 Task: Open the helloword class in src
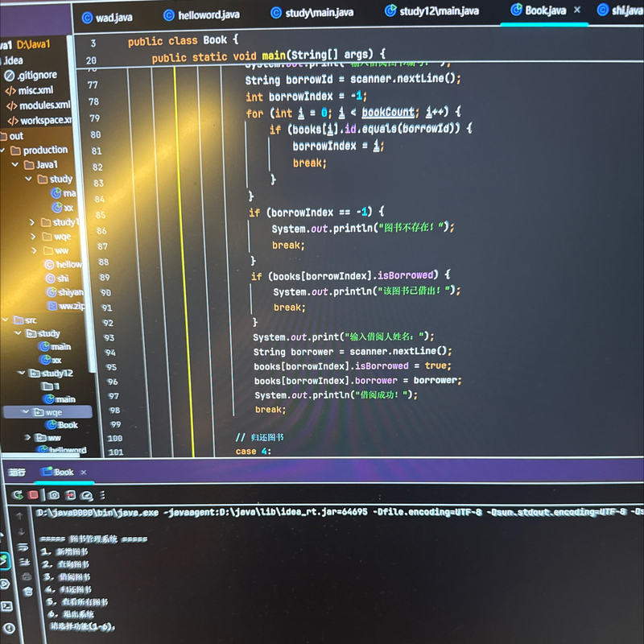[x=62, y=450]
